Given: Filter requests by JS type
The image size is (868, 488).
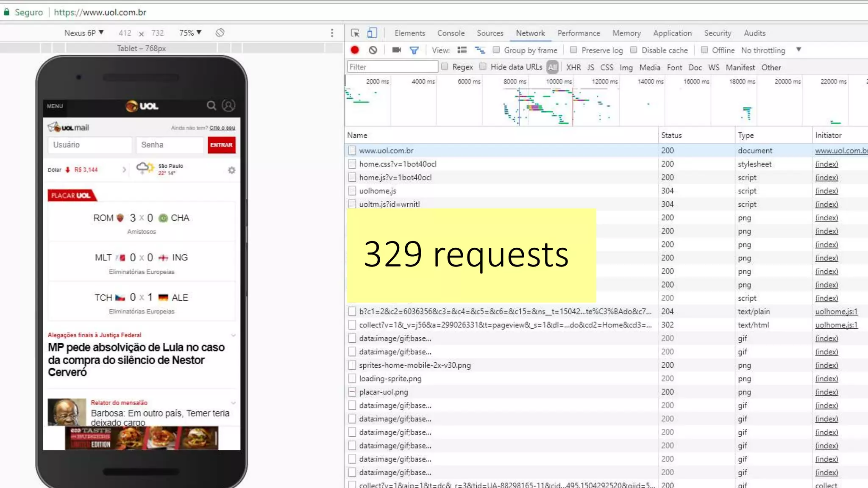Looking at the screenshot, I should click(x=590, y=67).
